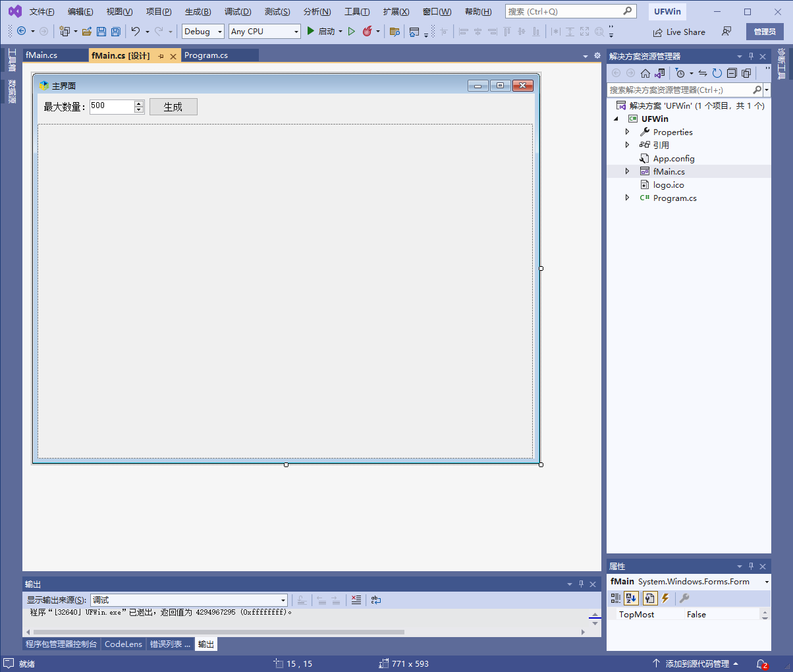Image resolution: width=793 pixels, height=672 pixels.
Task: Click the find in files folder icon
Action: click(x=395, y=31)
